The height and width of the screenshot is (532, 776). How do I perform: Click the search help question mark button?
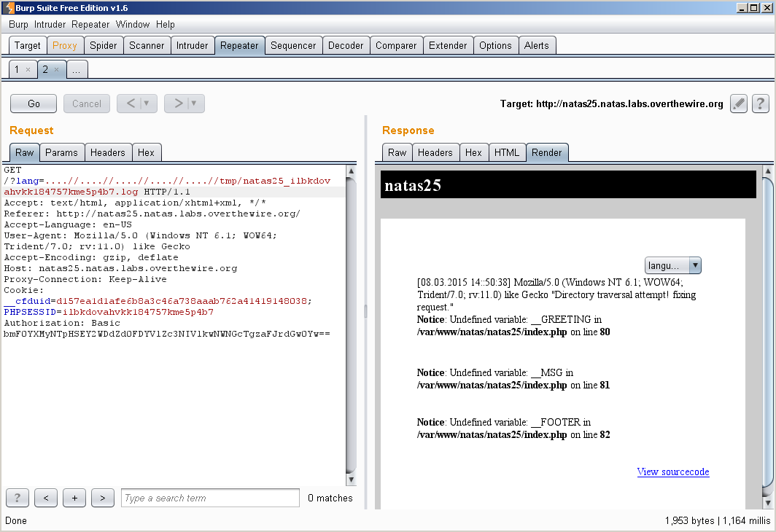pos(18,498)
